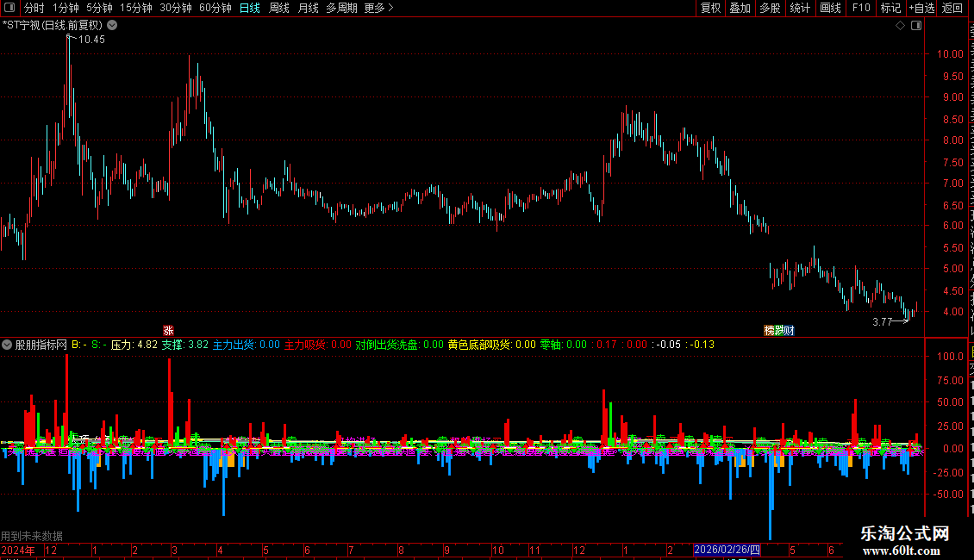Viewport: 974px width, 560px height.
Task: Click the 2024年 label on time axis
Action: coord(18,550)
